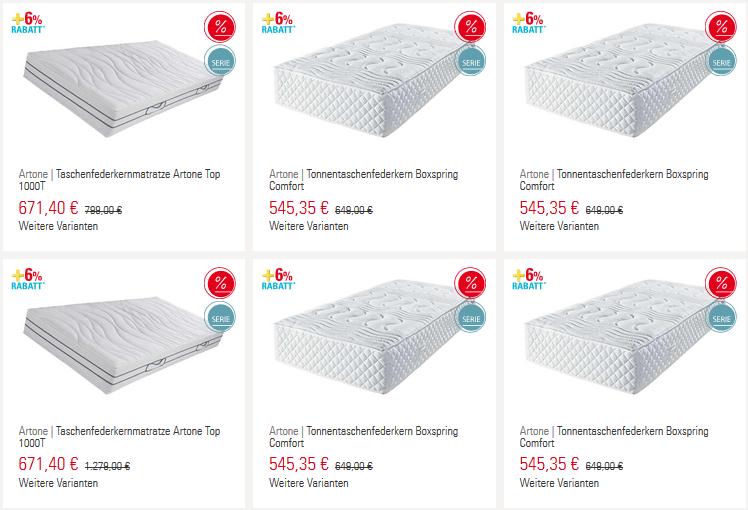This screenshot has width=748, height=510.
Task: Select Weitere Varianten under top-right Boxspring Comfort
Action: pyautogui.click(x=559, y=226)
